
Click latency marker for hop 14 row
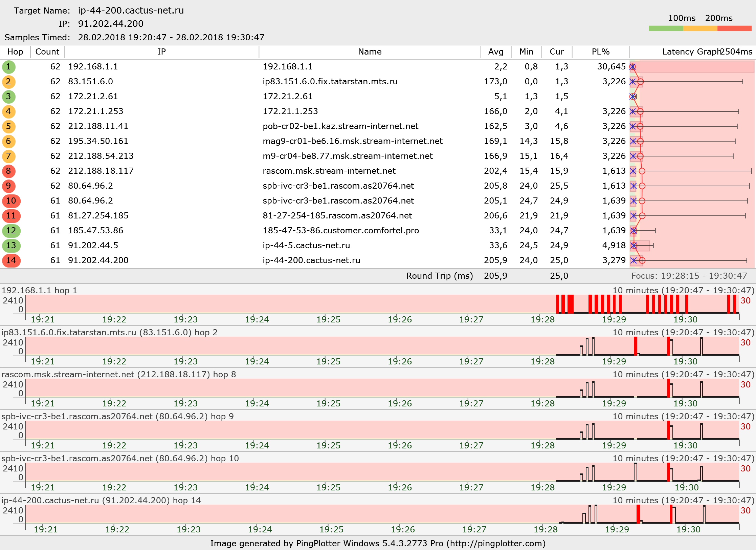coord(642,260)
